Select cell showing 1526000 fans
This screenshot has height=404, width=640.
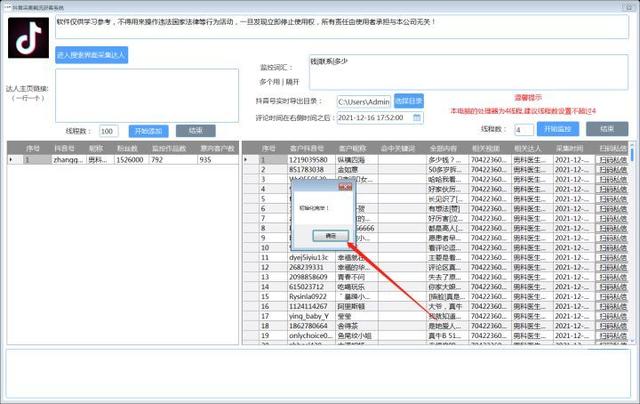pyautogui.click(x=132, y=160)
